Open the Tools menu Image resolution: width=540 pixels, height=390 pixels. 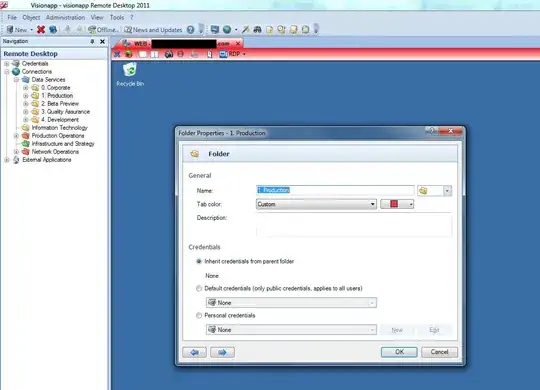click(117, 17)
